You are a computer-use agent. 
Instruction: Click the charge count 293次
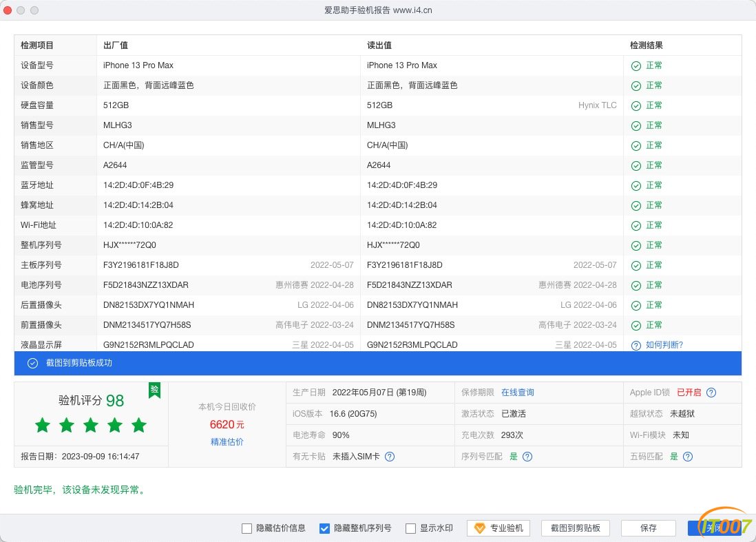(x=512, y=435)
